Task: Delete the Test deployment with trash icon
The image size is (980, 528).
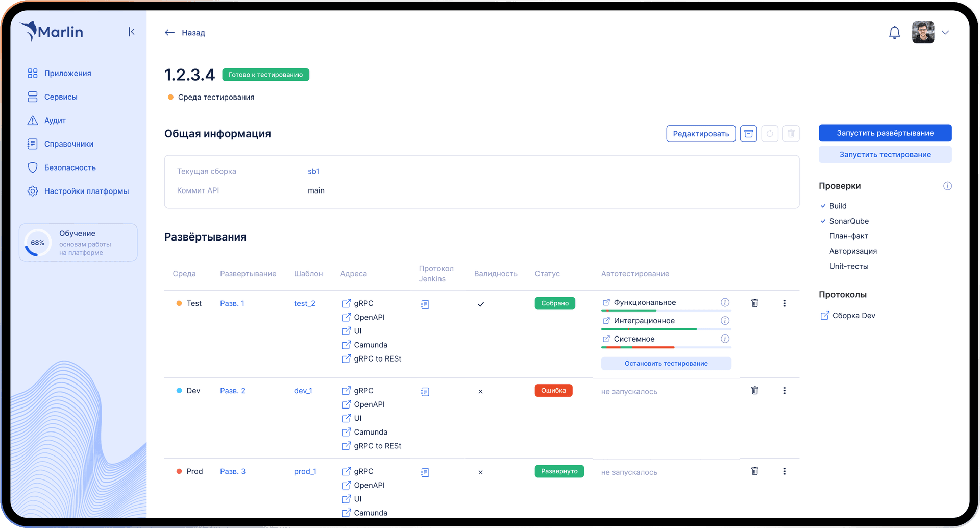Action: pyautogui.click(x=755, y=303)
